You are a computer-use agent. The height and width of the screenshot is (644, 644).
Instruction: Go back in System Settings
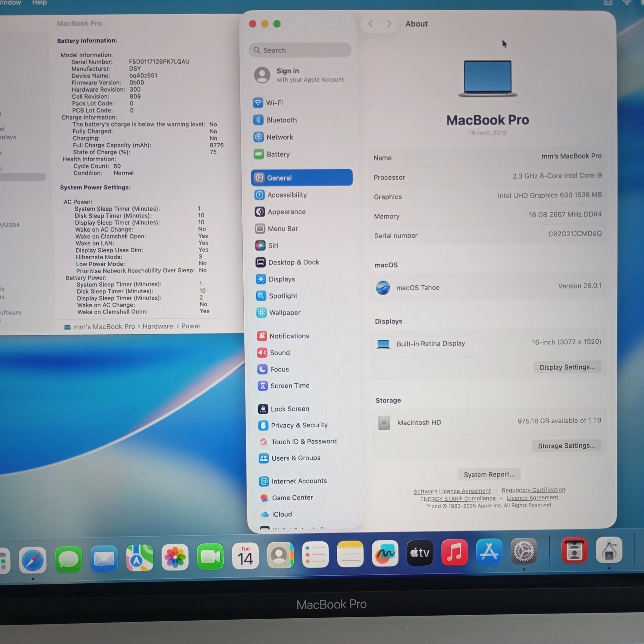tap(370, 24)
